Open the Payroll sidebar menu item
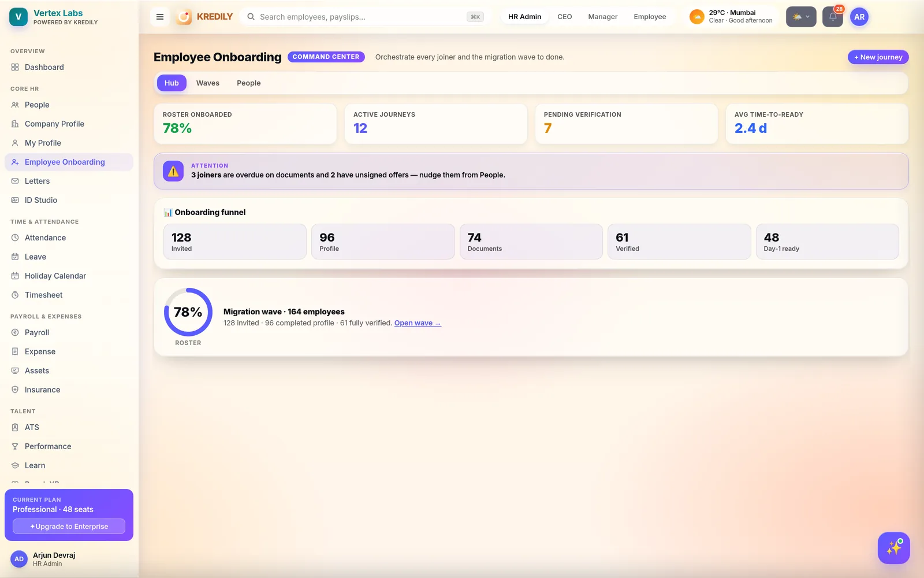 coord(69,332)
